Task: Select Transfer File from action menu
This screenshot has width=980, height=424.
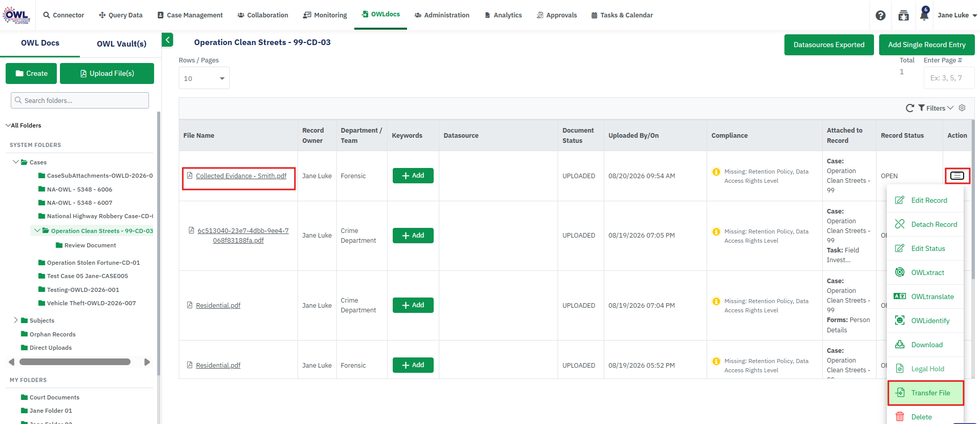Action: click(925, 393)
